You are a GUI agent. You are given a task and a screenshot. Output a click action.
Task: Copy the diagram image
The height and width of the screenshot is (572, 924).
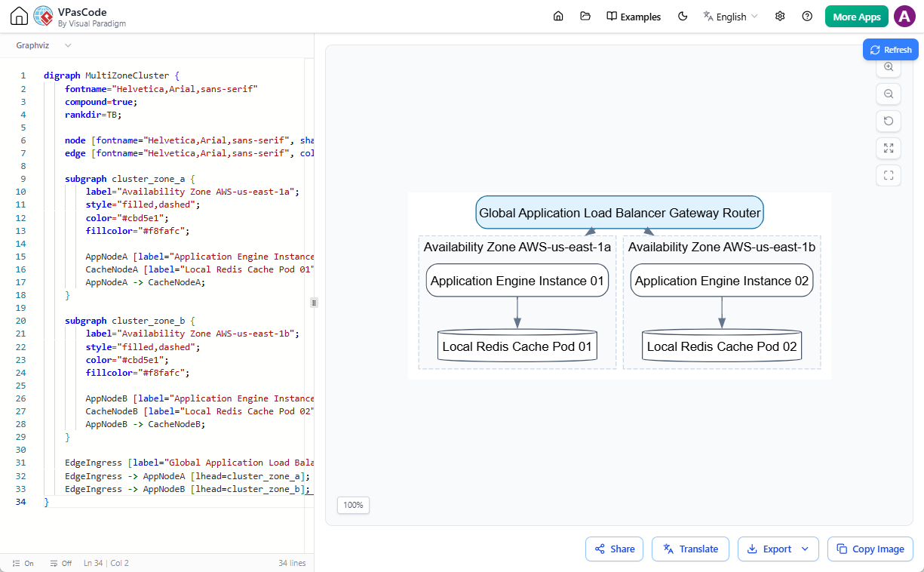[870, 549]
